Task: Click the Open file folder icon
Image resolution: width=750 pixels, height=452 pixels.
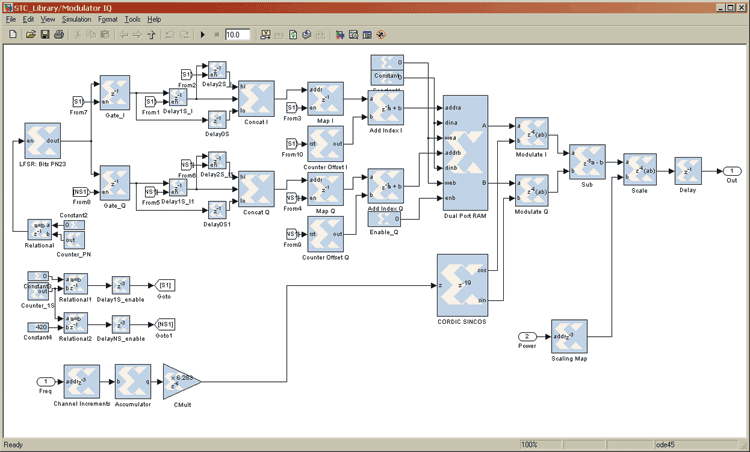Action: 29,35
